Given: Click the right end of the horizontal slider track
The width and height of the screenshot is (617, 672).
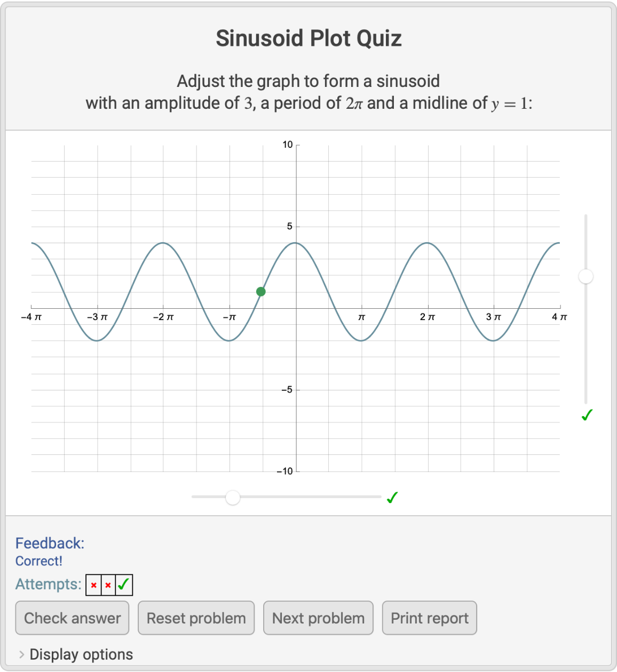Looking at the screenshot, I should pyautogui.click(x=379, y=497).
